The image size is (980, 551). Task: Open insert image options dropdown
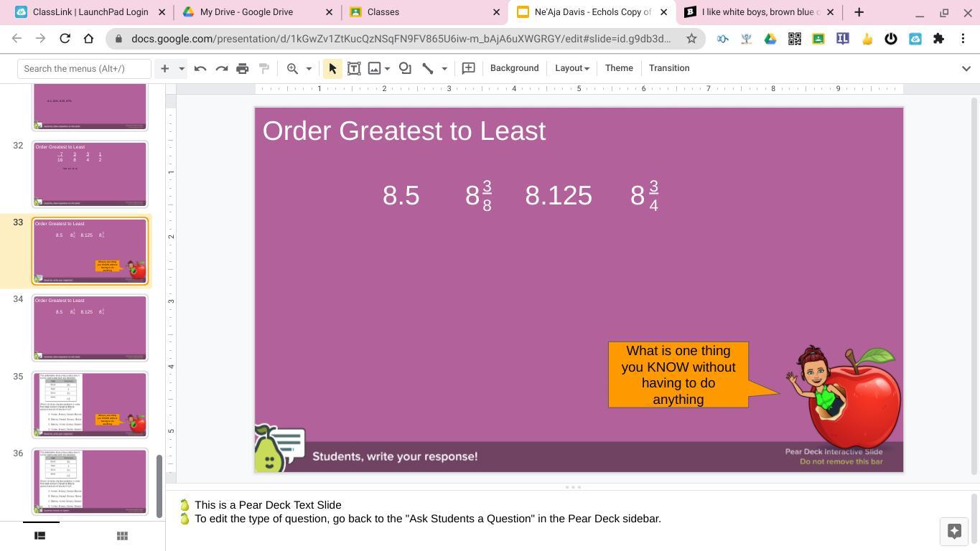(387, 68)
